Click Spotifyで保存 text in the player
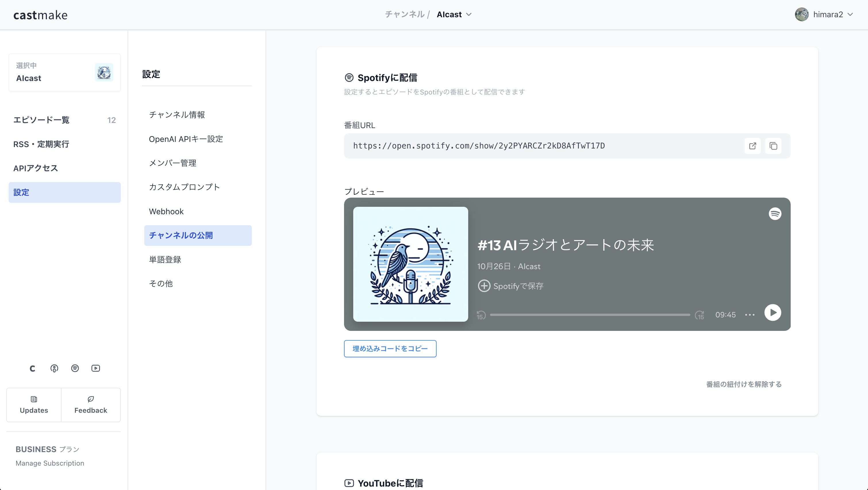 tap(518, 286)
